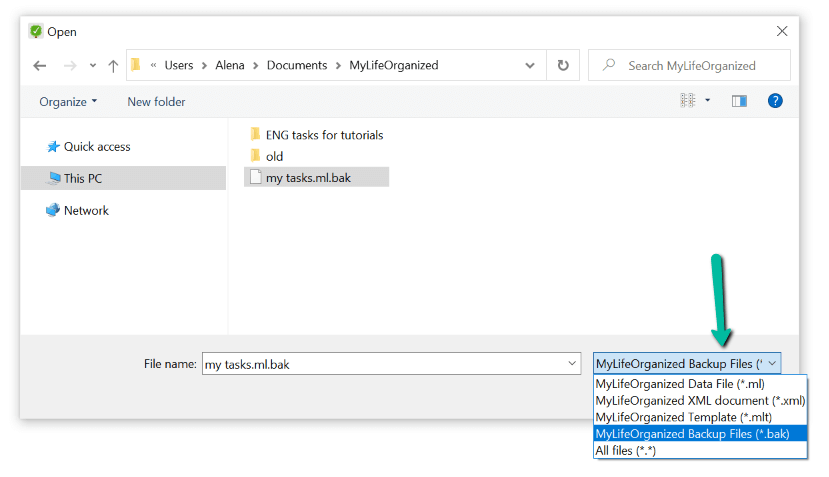Choose MyLifeOrganized Template (*.mlt)
Image resolution: width=829 pixels, height=477 pixels.
click(700, 417)
